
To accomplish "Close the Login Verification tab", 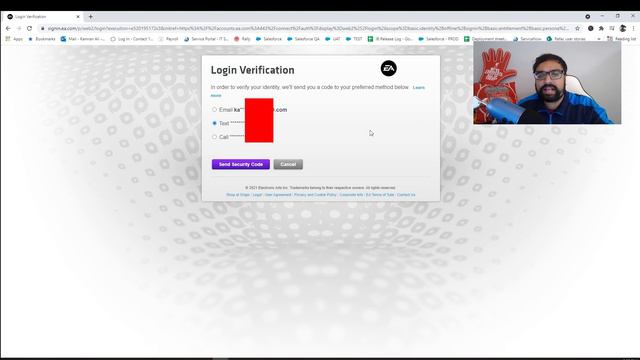I will 78,16.
